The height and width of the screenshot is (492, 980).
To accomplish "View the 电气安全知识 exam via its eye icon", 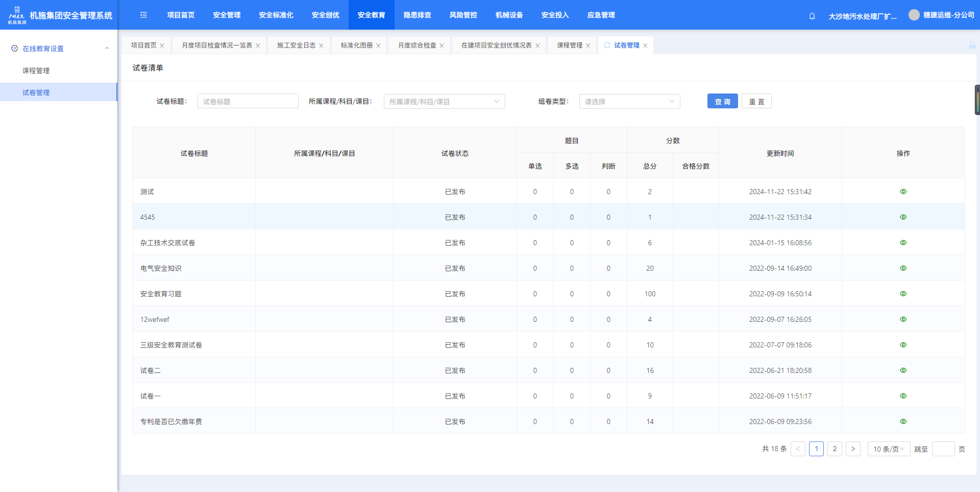I will coord(903,268).
